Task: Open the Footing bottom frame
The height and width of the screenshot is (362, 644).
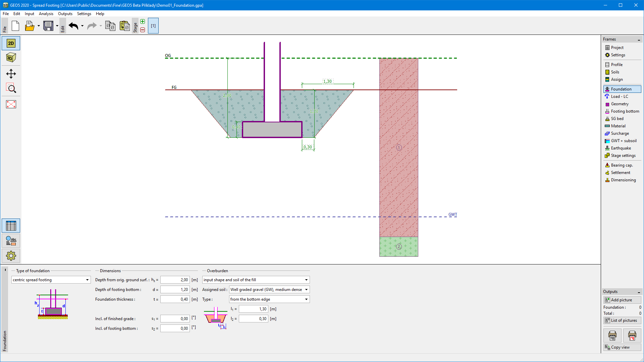Action: (x=622, y=111)
